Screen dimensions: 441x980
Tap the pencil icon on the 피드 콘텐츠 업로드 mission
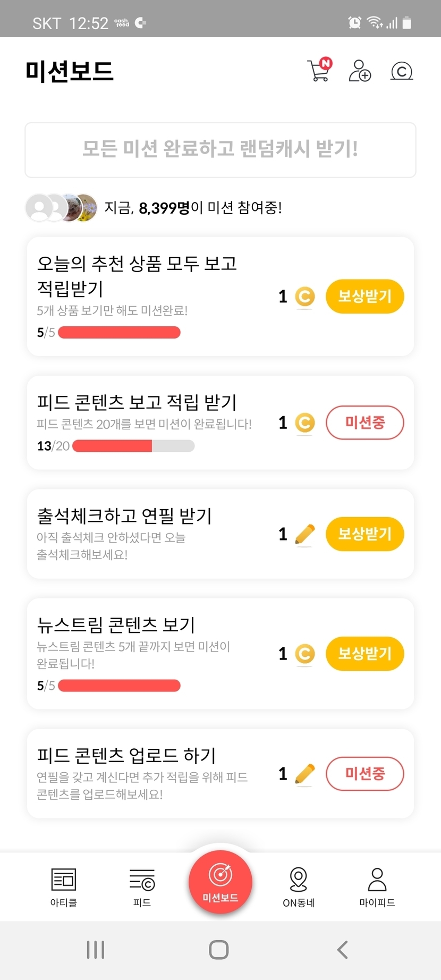(x=304, y=774)
